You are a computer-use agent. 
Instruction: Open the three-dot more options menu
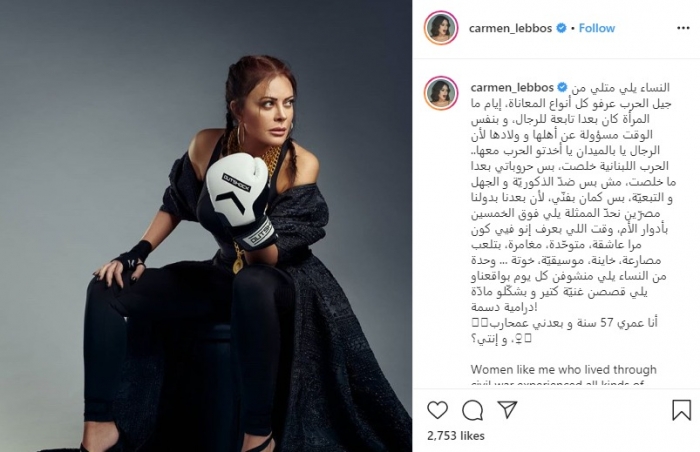click(683, 28)
